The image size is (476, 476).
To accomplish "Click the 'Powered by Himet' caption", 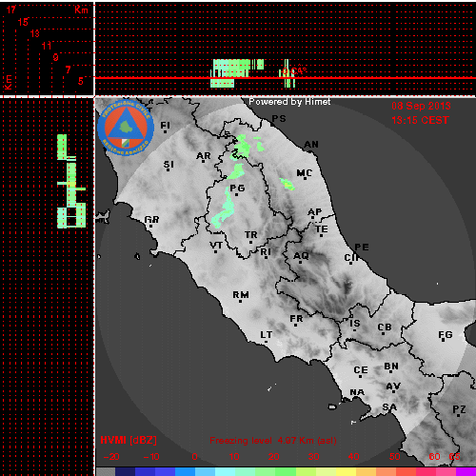I will (289, 102).
